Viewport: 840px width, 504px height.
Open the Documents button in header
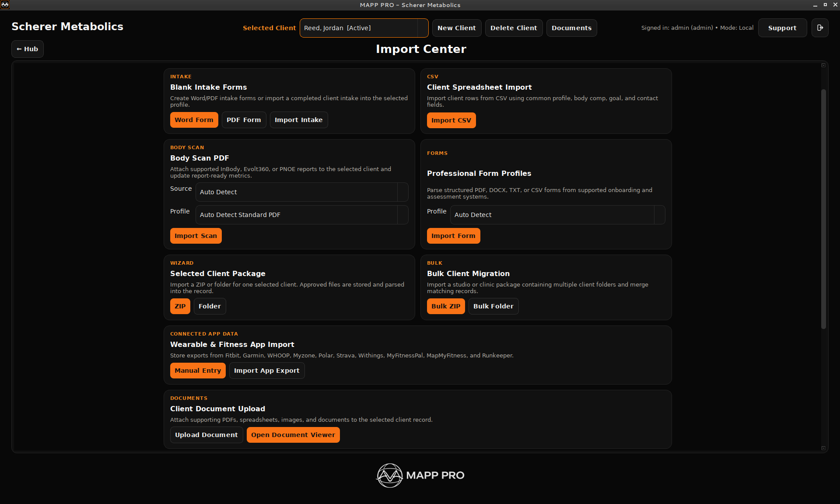coord(571,28)
